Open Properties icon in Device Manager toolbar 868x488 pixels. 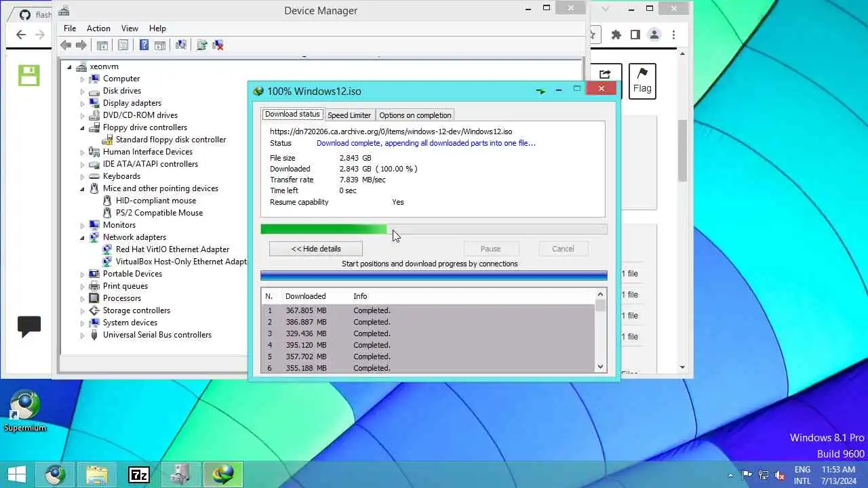click(123, 45)
